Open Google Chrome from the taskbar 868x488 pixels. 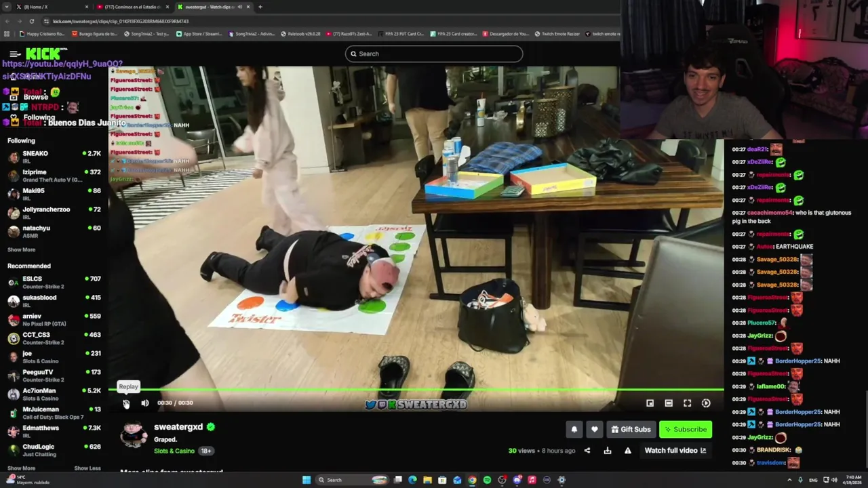coord(472,480)
